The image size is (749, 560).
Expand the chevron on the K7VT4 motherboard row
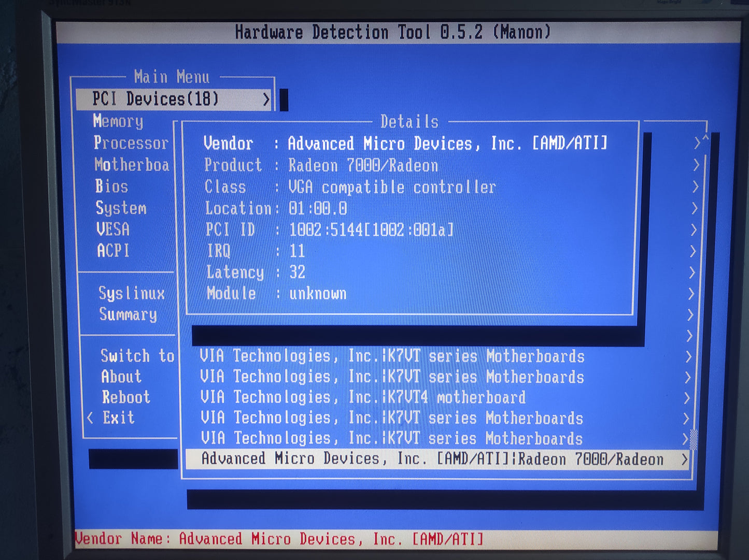[x=686, y=398]
